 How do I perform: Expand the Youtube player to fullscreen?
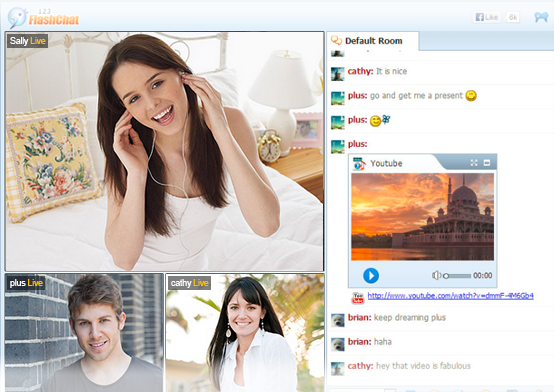(x=474, y=163)
